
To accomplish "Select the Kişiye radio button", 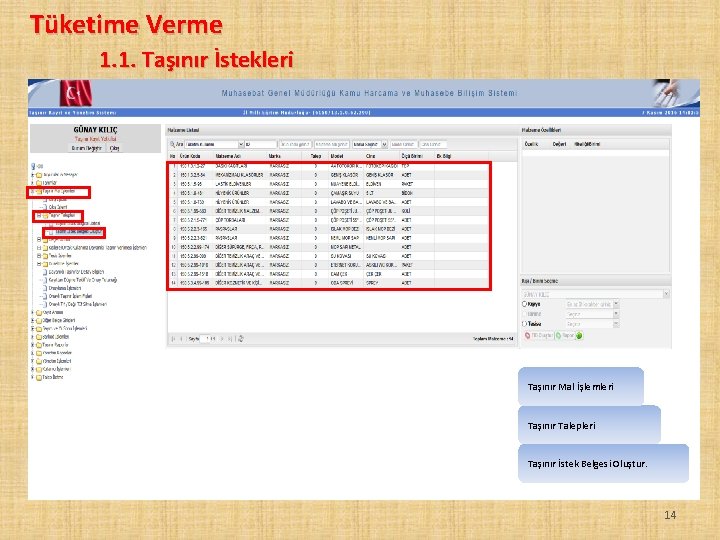I will click(x=524, y=304).
